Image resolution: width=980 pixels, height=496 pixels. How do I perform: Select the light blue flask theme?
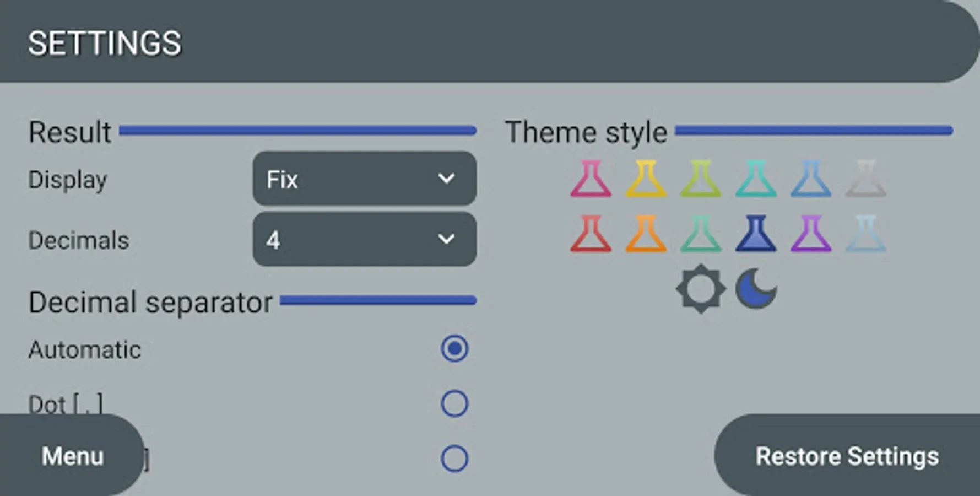coord(811,179)
